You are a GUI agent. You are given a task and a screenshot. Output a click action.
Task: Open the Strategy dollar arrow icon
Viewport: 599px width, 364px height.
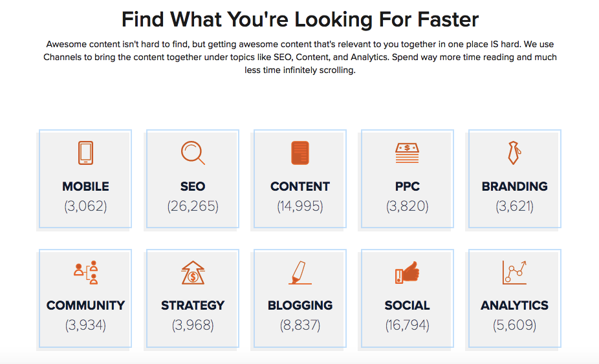193,272
